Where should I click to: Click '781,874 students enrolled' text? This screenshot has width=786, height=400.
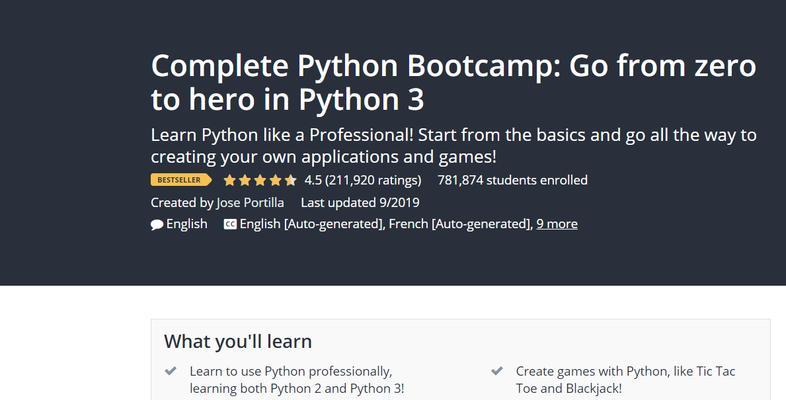click(x=512, y=180)
